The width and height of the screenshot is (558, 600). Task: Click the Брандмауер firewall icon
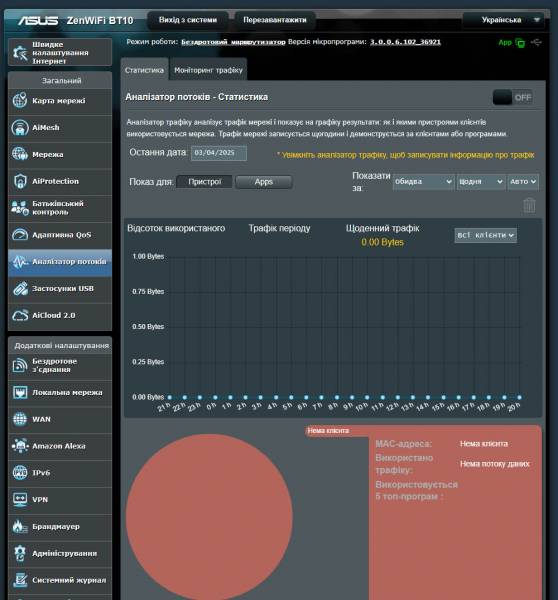[20, 527]
